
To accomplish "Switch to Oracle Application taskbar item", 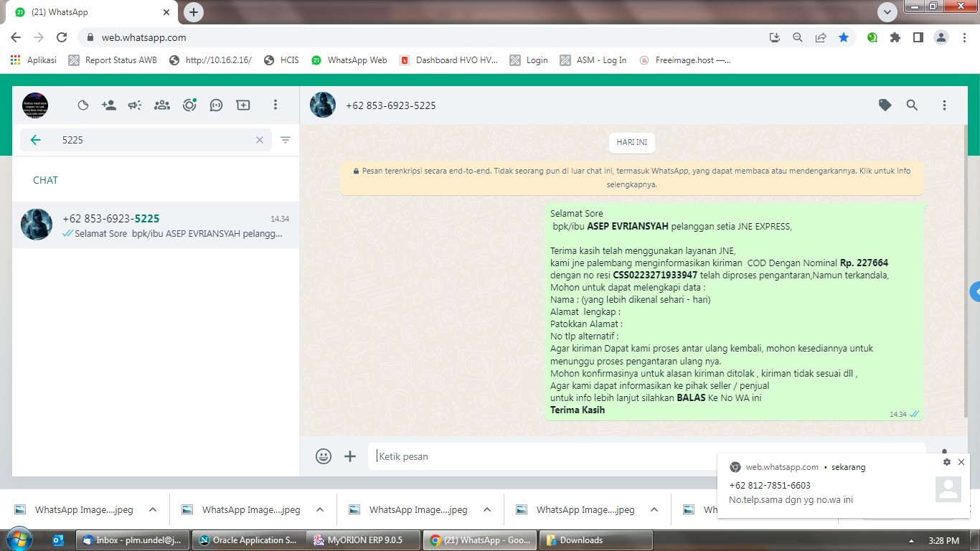I will (248, 540).
